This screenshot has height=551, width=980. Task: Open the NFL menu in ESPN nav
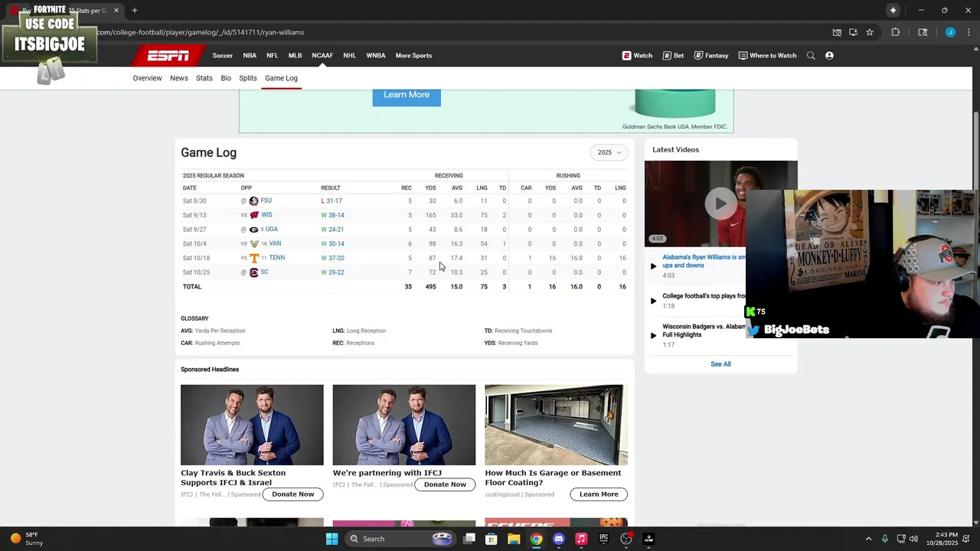pyautogui.click(x=272, y=55)
